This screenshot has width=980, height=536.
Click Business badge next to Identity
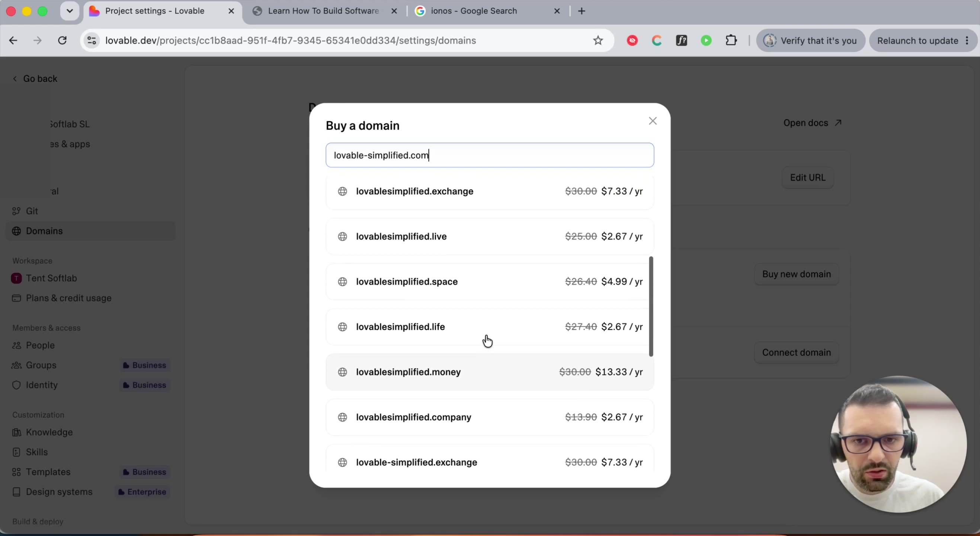(145, 385)
